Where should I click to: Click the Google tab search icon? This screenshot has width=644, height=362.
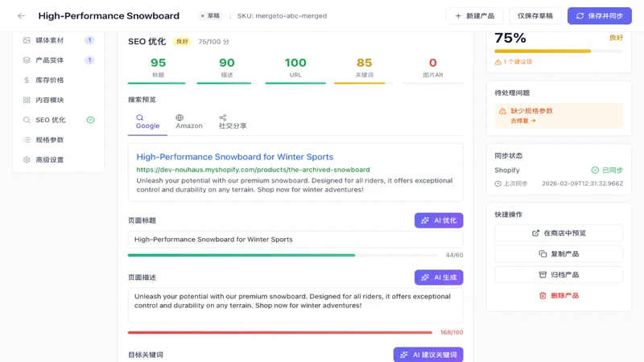(139, 117)
